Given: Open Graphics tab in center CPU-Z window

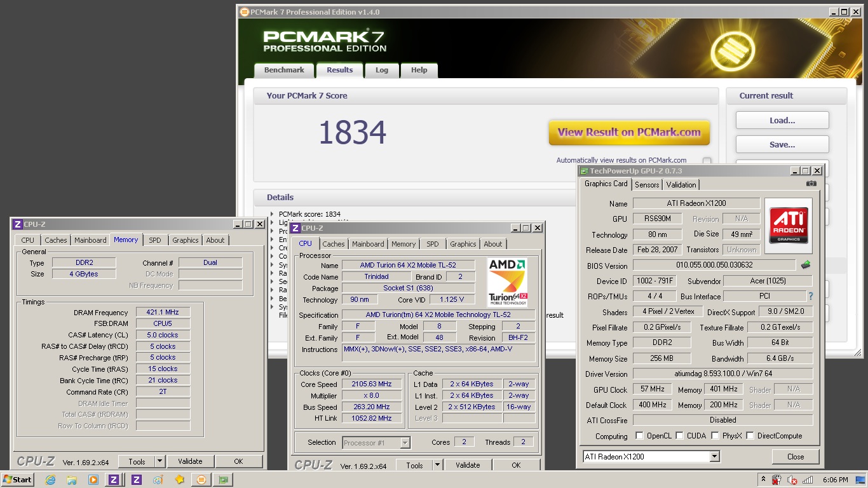Looking at the screenshot, I should pos(463,244).
